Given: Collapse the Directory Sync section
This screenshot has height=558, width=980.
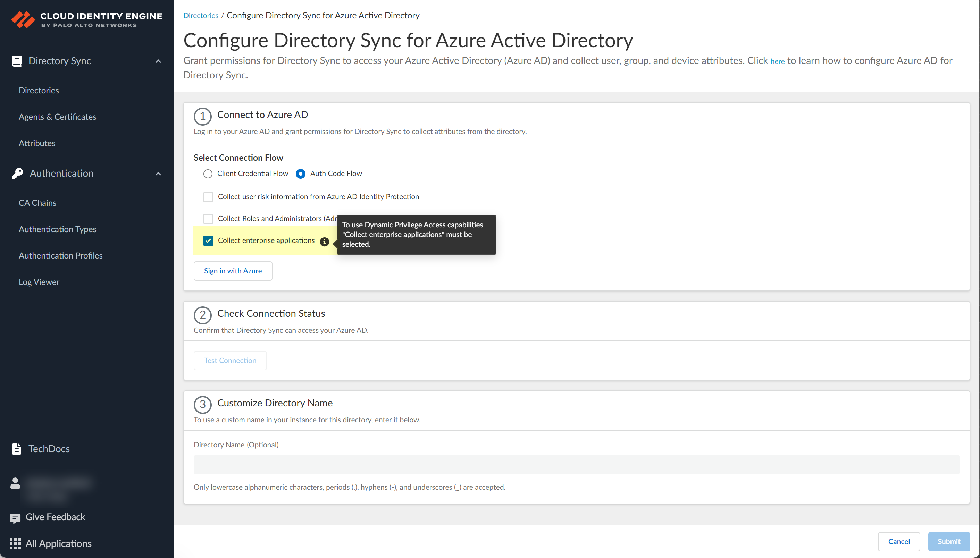Looking at the screenshot, I should pos(158,60).
